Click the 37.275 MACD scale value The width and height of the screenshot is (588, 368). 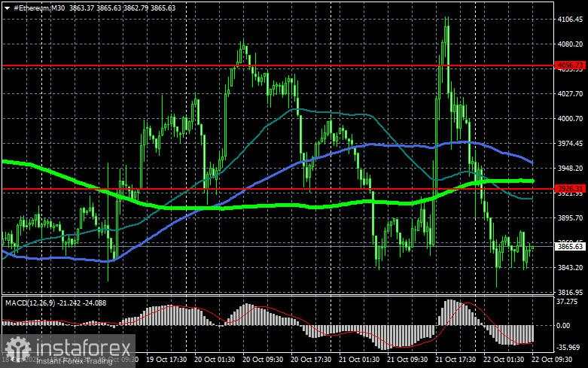coord(567,302)
